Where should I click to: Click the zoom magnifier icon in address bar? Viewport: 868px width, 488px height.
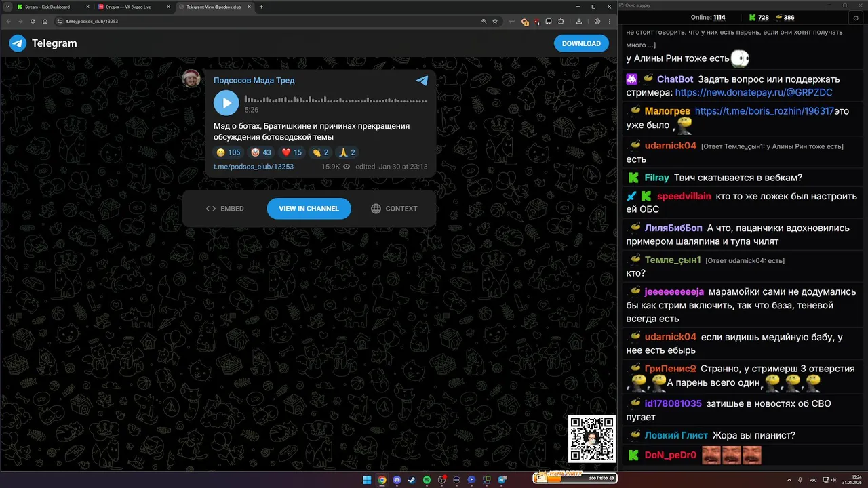click(484, 22)
